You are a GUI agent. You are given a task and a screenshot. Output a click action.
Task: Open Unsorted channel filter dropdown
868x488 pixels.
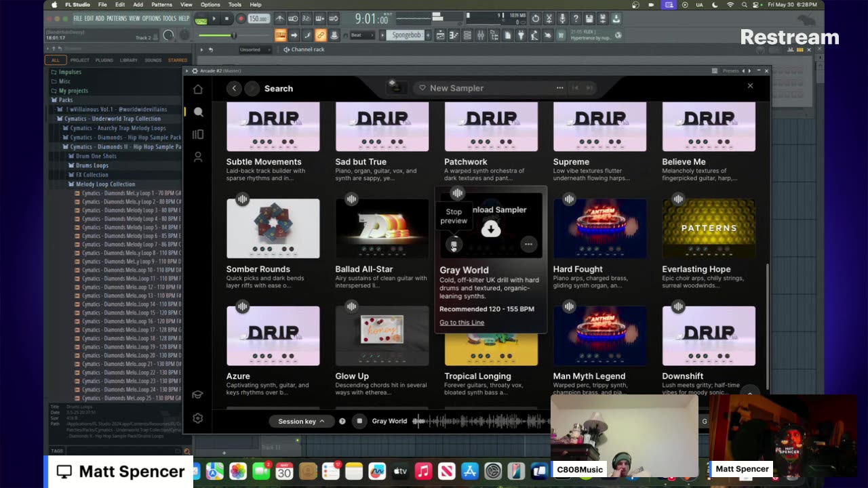click(256, 49)
